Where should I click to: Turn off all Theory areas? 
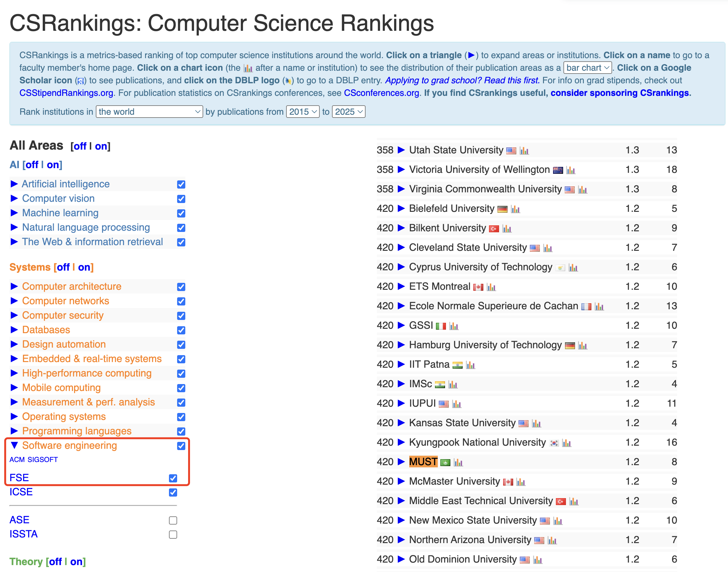click(55, 562)
